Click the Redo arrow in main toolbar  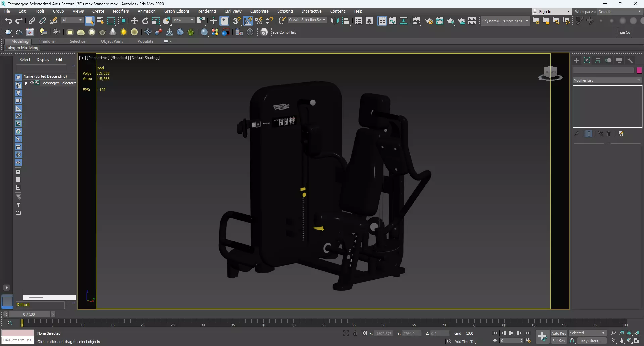click(x=19, y=21)
